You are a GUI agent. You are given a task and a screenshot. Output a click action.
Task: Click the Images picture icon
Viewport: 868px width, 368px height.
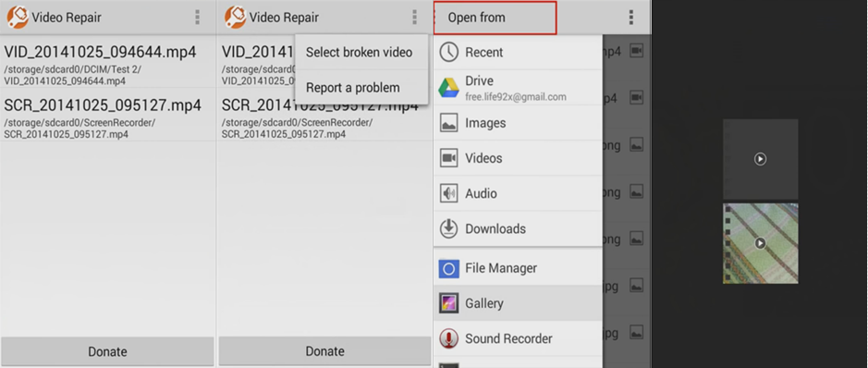448,123
